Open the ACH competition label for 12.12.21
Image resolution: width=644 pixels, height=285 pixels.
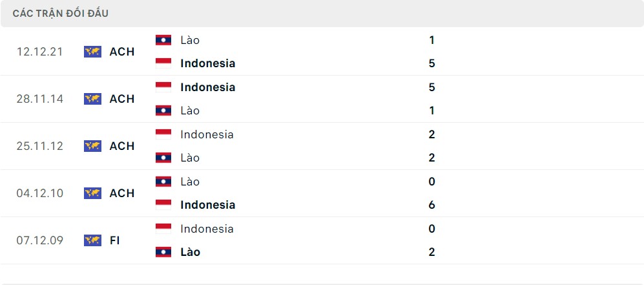[x=122, y=52]
